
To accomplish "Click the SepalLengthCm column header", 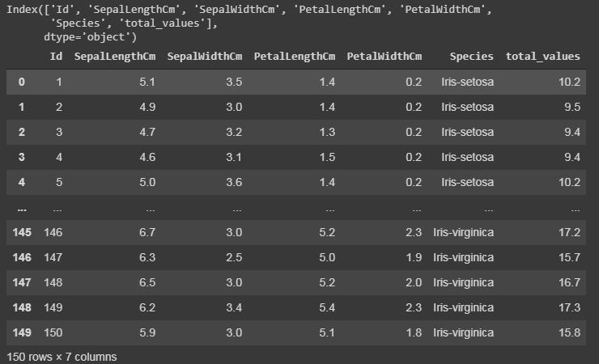I will [x=115, y=57].
